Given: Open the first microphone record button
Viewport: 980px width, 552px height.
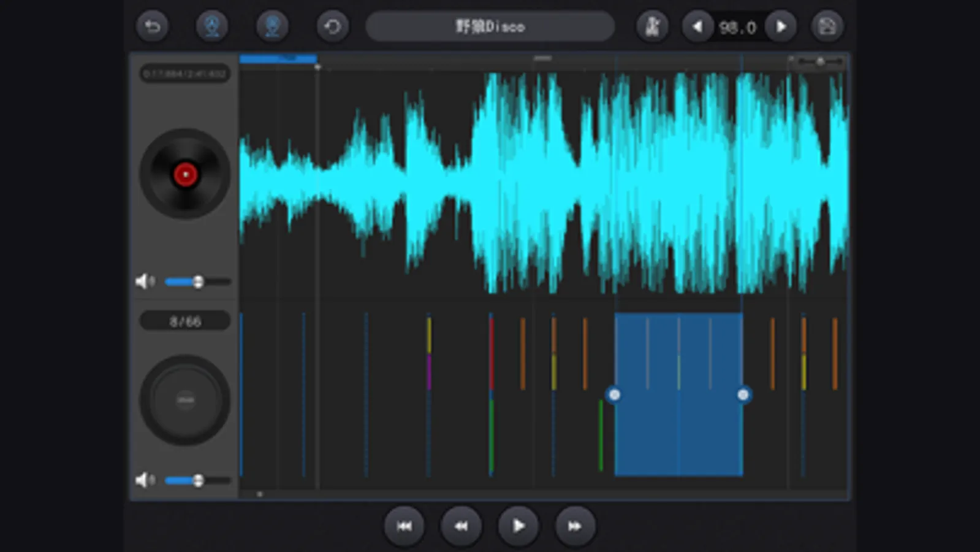Looking at the screenshot, I should point(212,26).
